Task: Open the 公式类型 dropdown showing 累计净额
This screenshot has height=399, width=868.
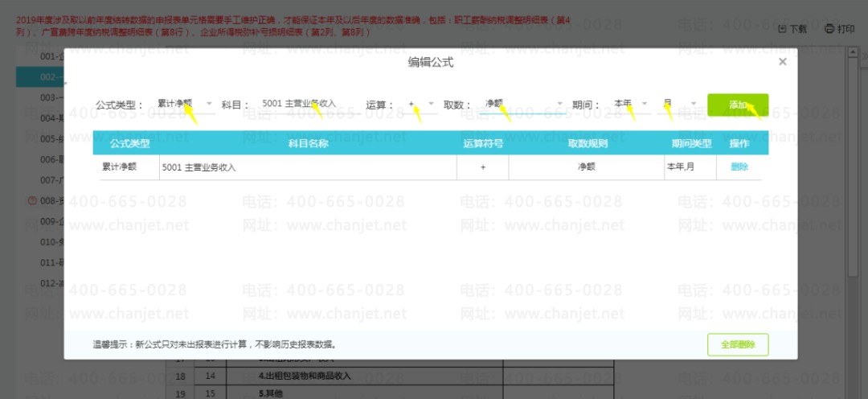Action: click(x=185, y=104)
